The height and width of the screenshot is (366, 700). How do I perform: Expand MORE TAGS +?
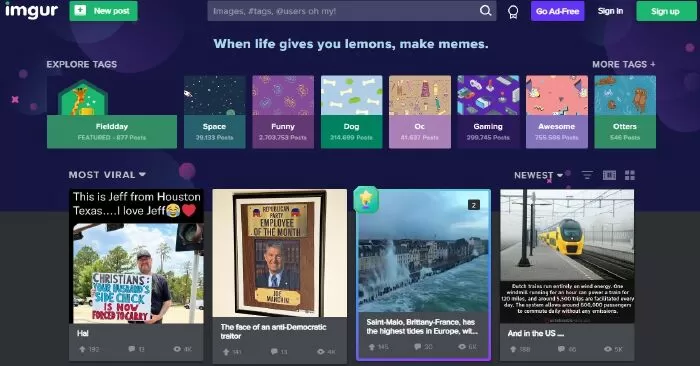(x=624, y=64)
